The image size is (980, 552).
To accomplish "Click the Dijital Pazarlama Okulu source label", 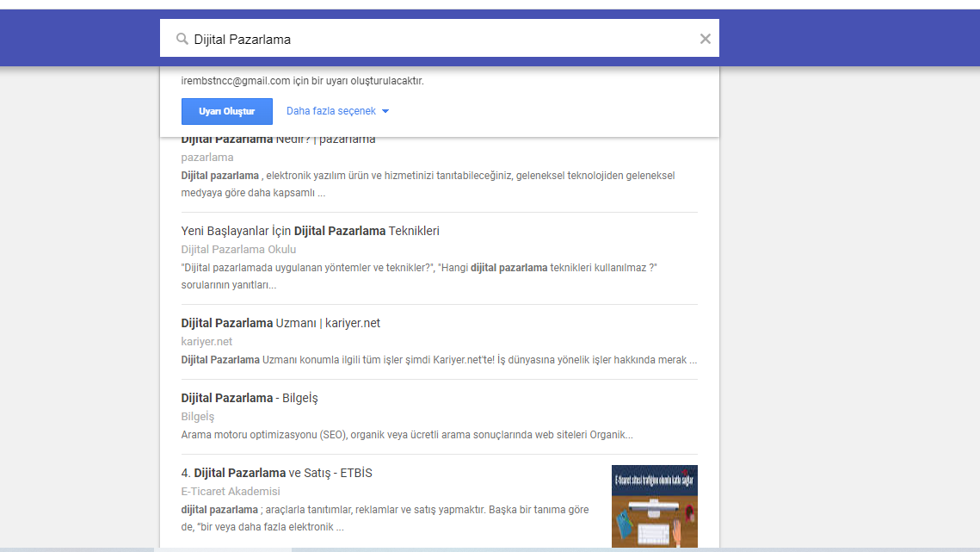I will (x=238, y=249).
